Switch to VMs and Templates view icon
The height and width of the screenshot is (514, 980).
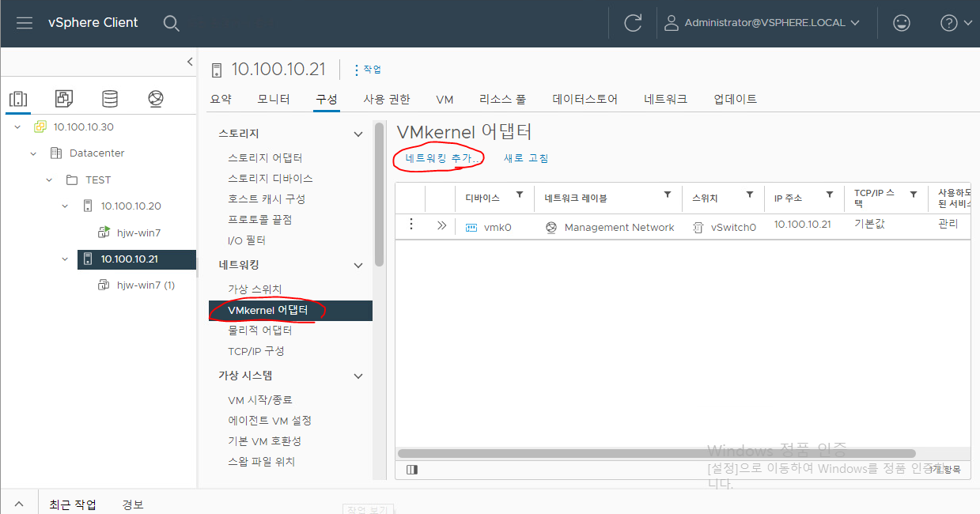63,99
